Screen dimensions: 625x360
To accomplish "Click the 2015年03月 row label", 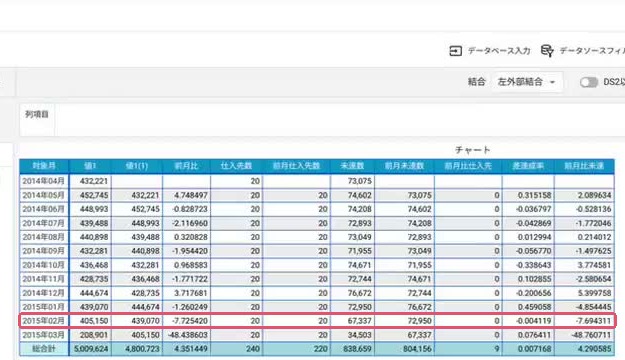I will pyautogui.click(x=43, y=335).
